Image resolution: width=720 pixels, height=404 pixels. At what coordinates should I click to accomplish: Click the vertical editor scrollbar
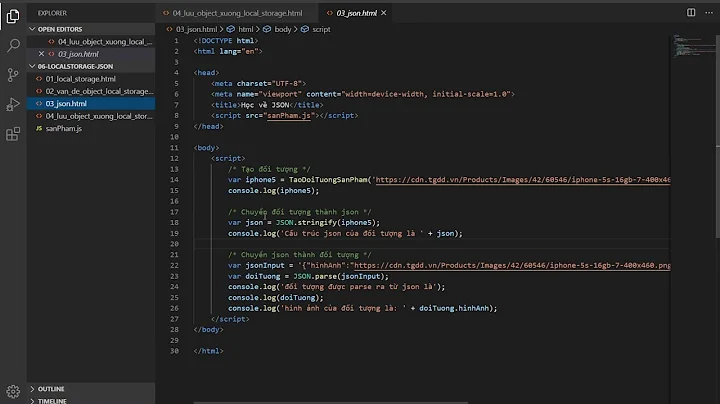tap(717, 137)
